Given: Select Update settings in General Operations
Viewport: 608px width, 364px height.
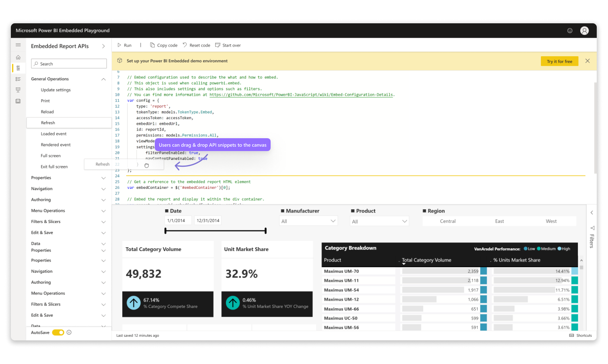Looking at the screenshot, I should [x=56, y=90].
